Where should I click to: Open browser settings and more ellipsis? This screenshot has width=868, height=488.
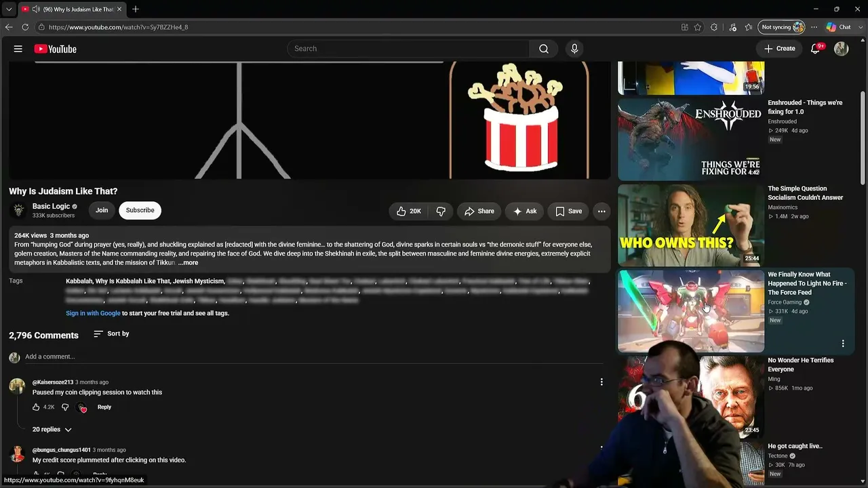(x=814, y=27)
